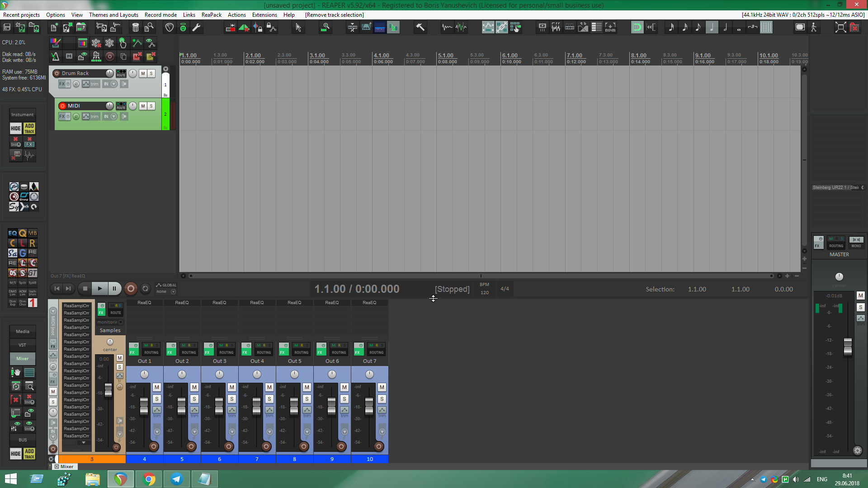Click the BPM tempo icon in toolbar
This screenshot has width=868, height=488.
(610, 28)
